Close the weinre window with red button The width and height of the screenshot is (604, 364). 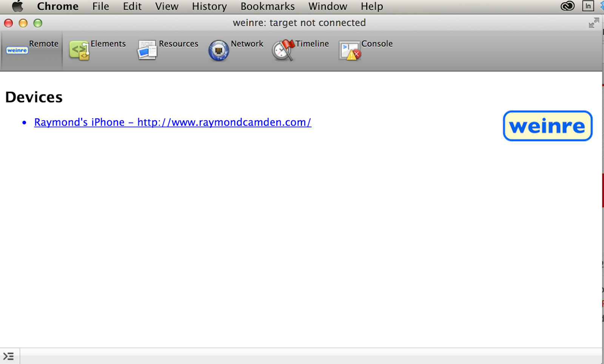(x=8, y=23)
